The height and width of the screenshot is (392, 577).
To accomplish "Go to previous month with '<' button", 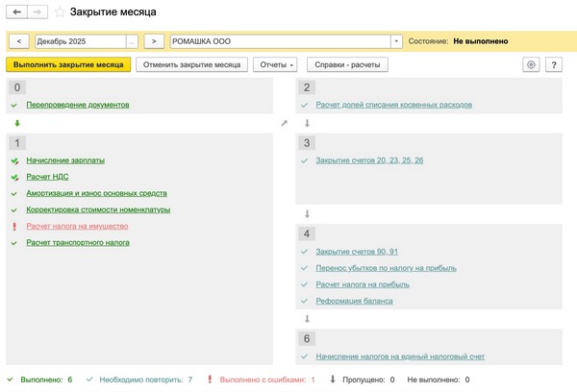I will 19,41.
